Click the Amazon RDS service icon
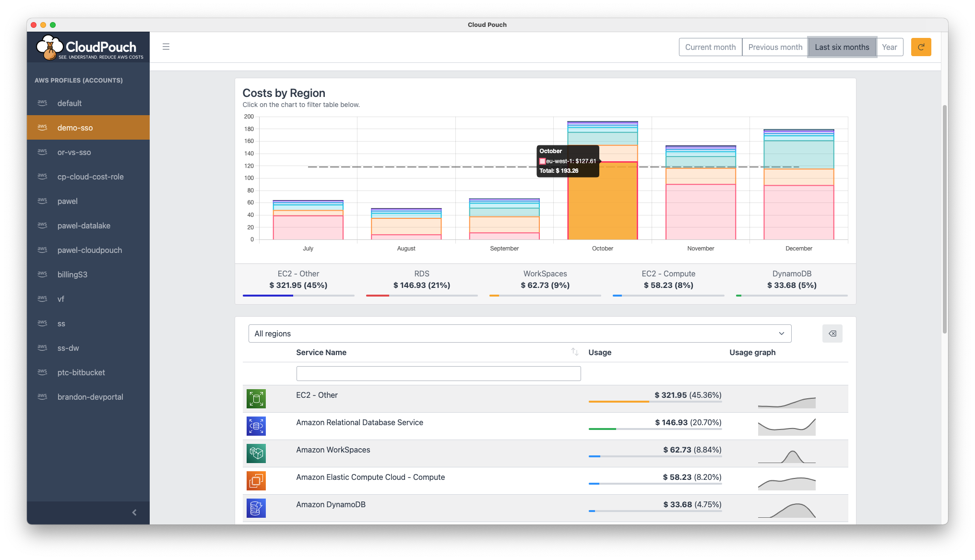The width and height of the screenshot is (975, 560). tap(256, 426)
